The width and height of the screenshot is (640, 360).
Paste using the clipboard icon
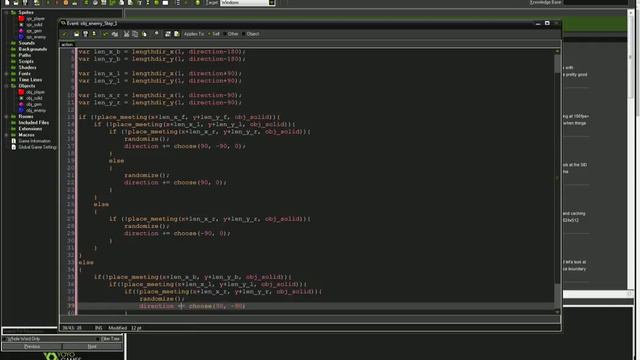pos(144,34)
